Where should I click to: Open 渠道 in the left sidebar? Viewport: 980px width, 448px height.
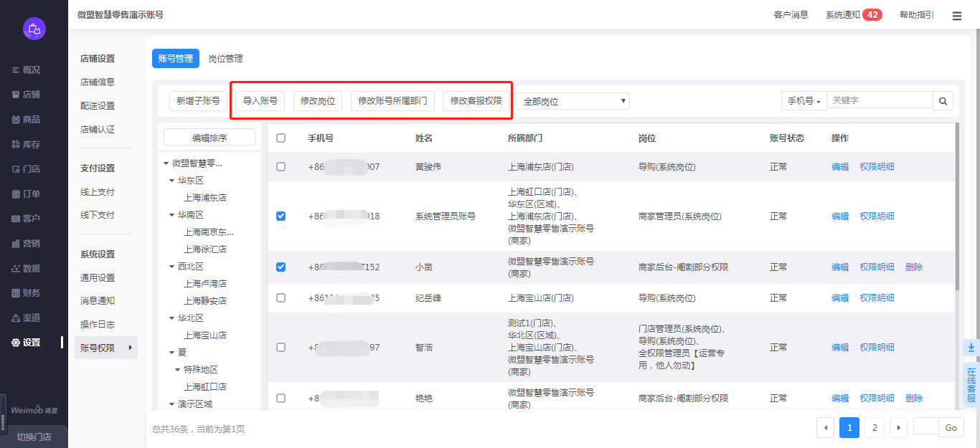tap(26, 318)
